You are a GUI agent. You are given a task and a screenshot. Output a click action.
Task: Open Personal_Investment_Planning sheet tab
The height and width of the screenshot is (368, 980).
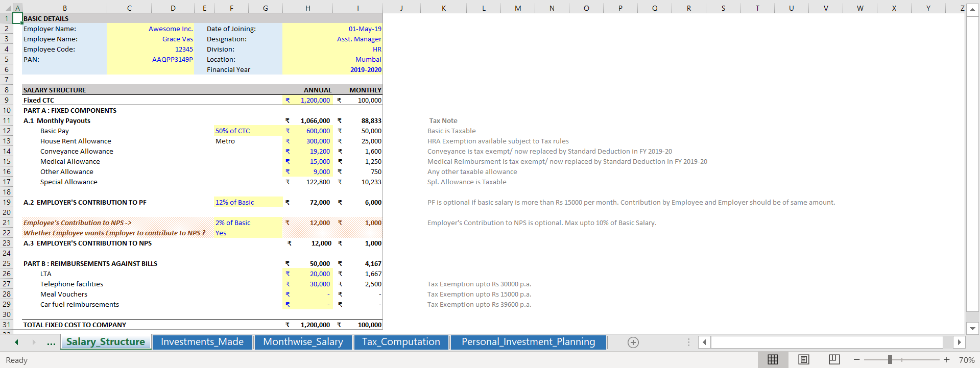528,342
